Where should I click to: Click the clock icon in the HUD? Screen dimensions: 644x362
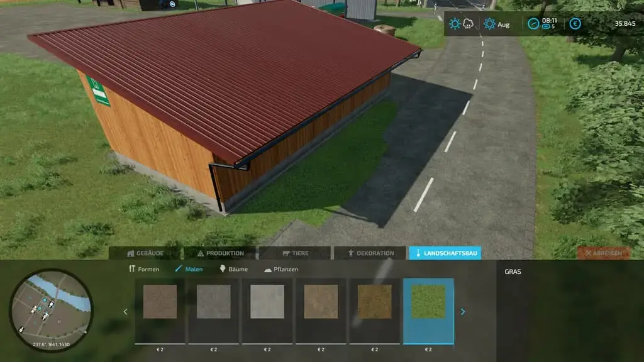(533, 24)
